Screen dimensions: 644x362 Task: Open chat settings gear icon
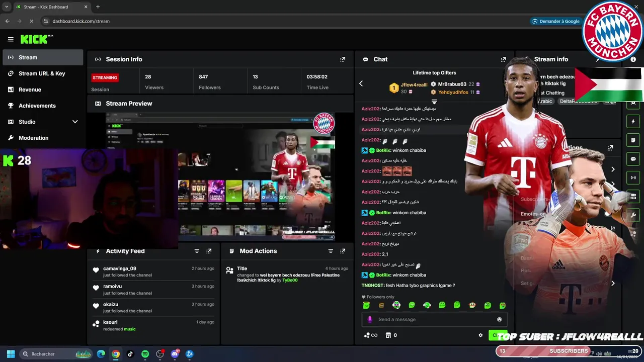[480, 335]
